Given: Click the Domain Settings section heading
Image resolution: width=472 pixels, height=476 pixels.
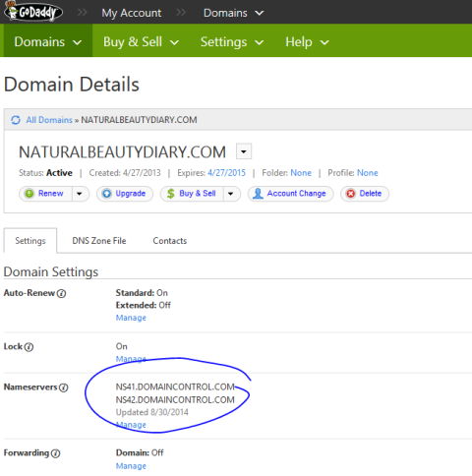Looking at the screenshot, I should click(x=51, y=272).
